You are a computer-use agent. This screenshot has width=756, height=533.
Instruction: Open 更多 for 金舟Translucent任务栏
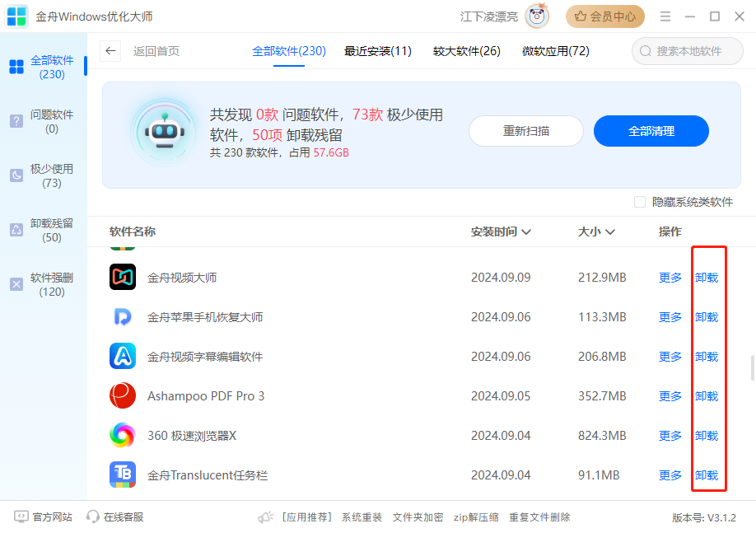click(x=670, y=475)
